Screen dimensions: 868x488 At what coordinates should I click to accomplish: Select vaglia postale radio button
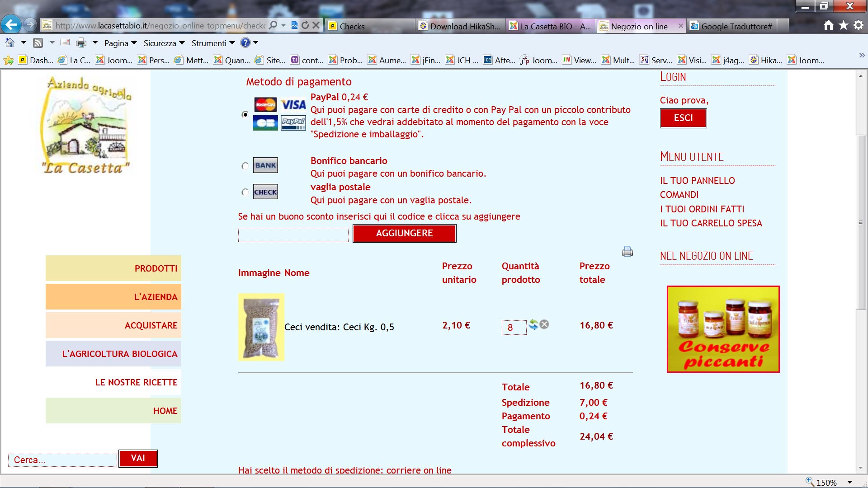[x=245, y=192]
